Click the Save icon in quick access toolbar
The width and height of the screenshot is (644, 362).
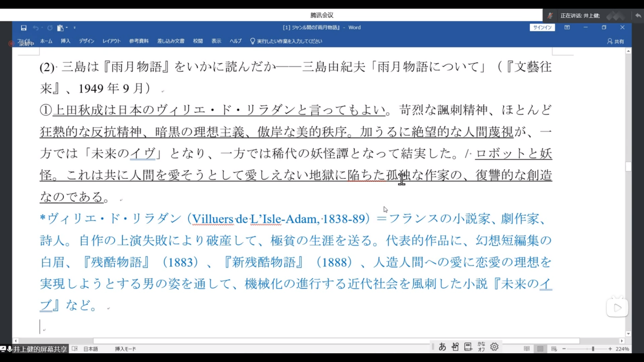[x=23, y=28]
